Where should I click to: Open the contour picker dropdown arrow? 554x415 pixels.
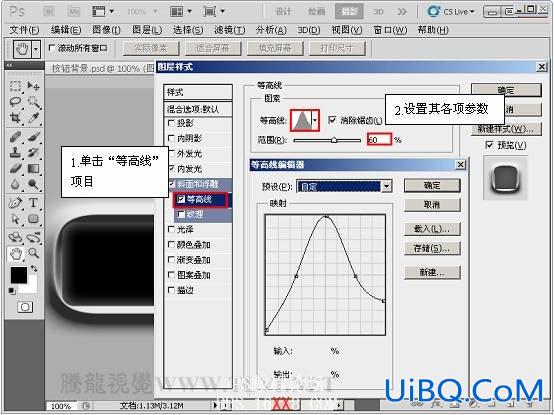click(x=316, y=120)
